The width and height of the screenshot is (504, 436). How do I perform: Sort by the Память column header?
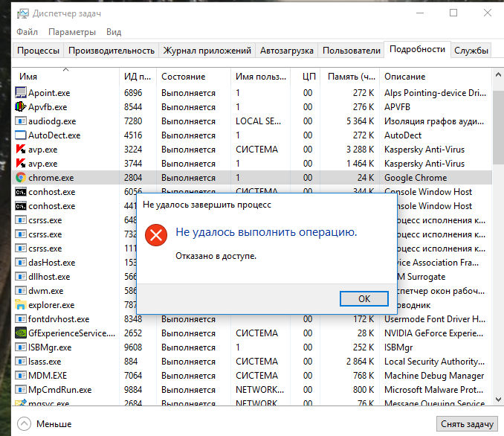point(349,76)
